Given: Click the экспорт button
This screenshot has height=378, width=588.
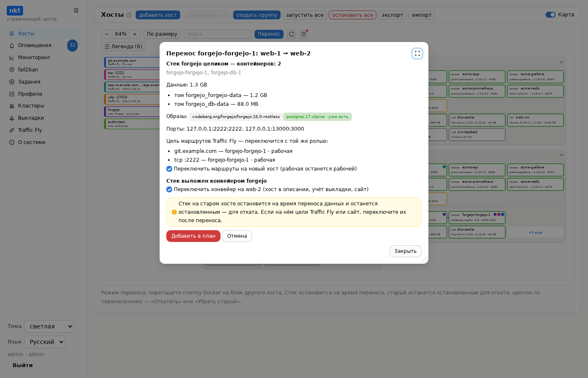Looking at the screenshot, I should [x=392, y=15].
